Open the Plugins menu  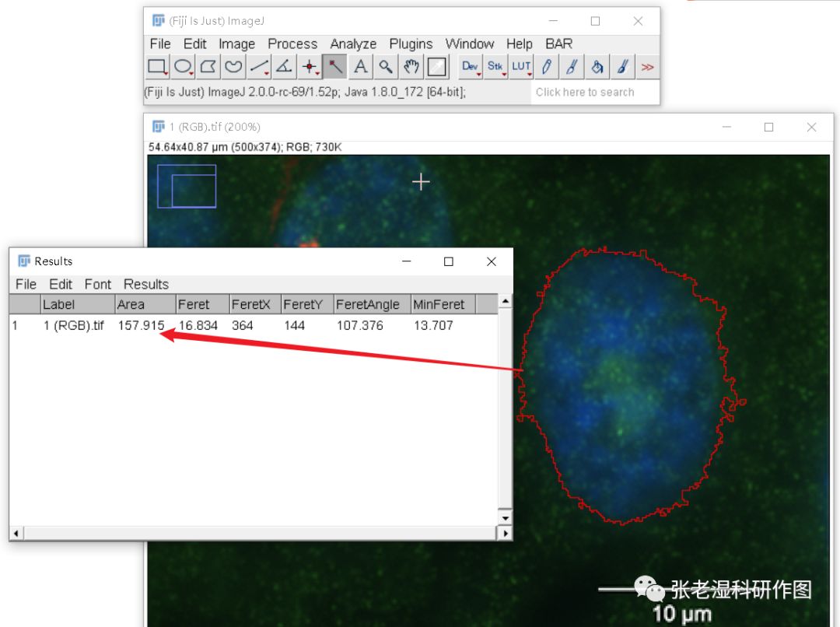(411, 44)
